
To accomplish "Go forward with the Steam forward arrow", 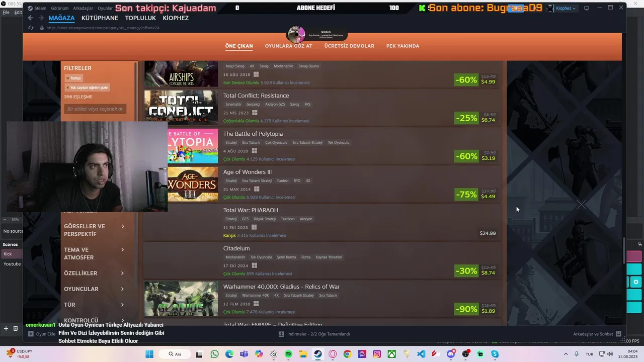I will tap(41, 18).
